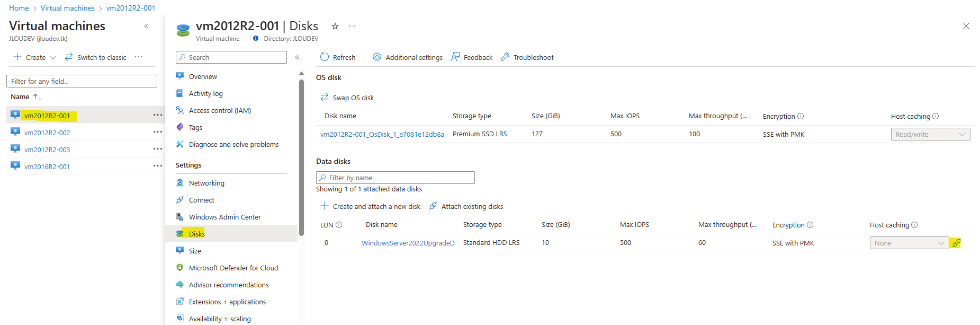
Task: Click the detach icon beside WindowsServer2022UpgradeD row
Action: [x=956, y=243]
